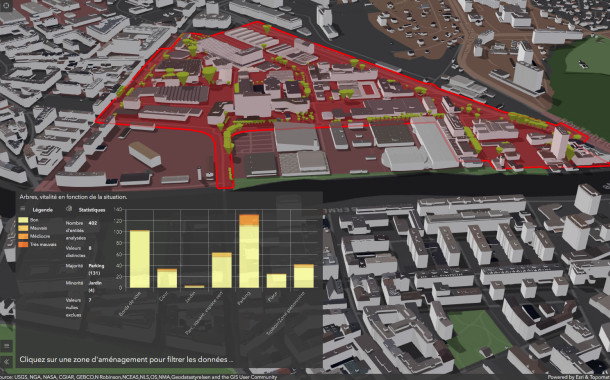Click the 'Très mauvais' legend label

[43, 245]
